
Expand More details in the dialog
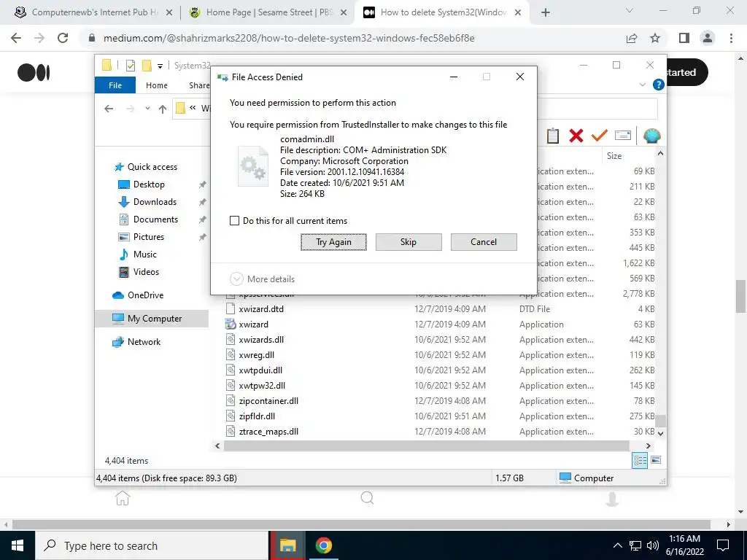coord(263,279)
